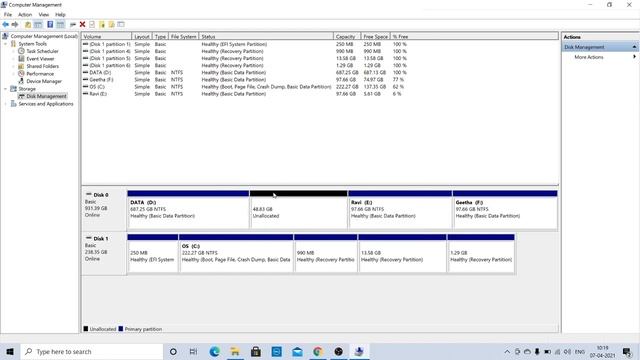Viewport: 640px width, 360px height.
Task: Select the 48.83 GB Unallocated block
Action: point(298,209)
